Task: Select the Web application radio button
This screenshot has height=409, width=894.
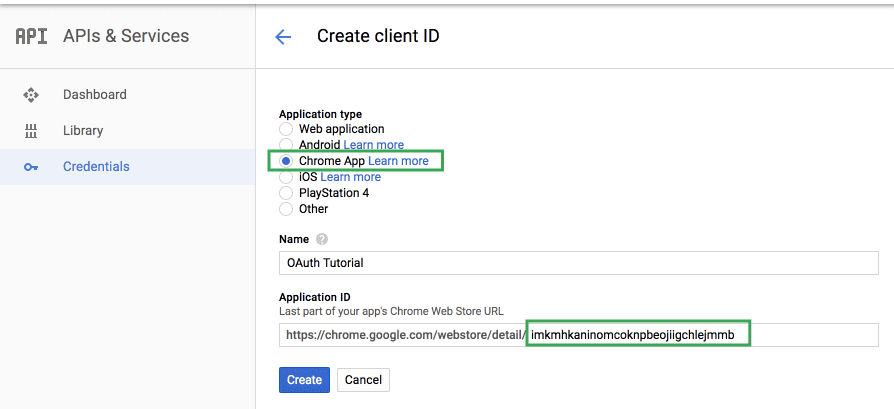Action: [286, 129]
